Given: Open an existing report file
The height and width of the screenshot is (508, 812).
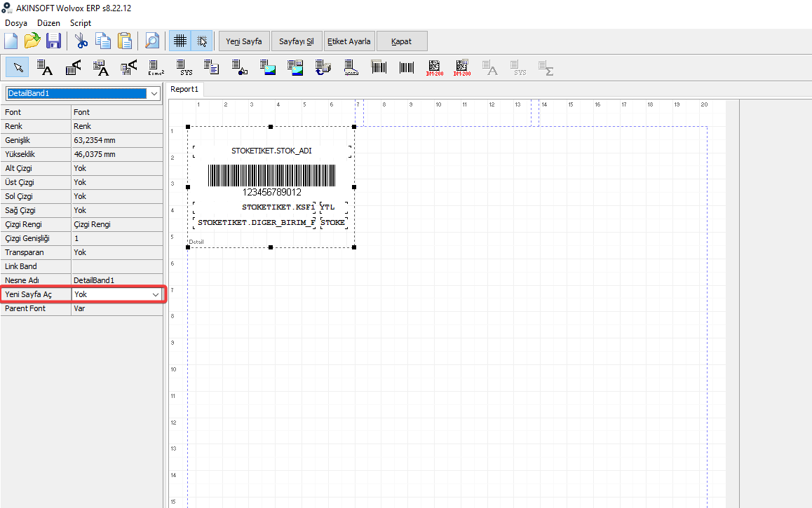Looking at the screenshot, I should (32, 41).
